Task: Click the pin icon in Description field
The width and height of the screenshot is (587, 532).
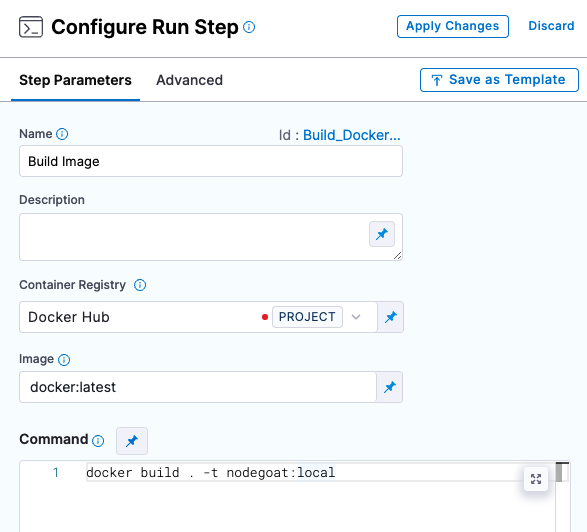Action: (382, 234)
